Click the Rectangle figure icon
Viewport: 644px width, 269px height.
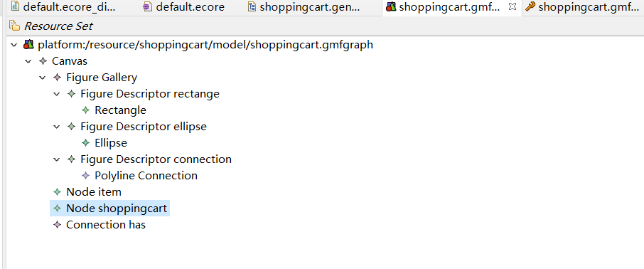pos(85,110)
